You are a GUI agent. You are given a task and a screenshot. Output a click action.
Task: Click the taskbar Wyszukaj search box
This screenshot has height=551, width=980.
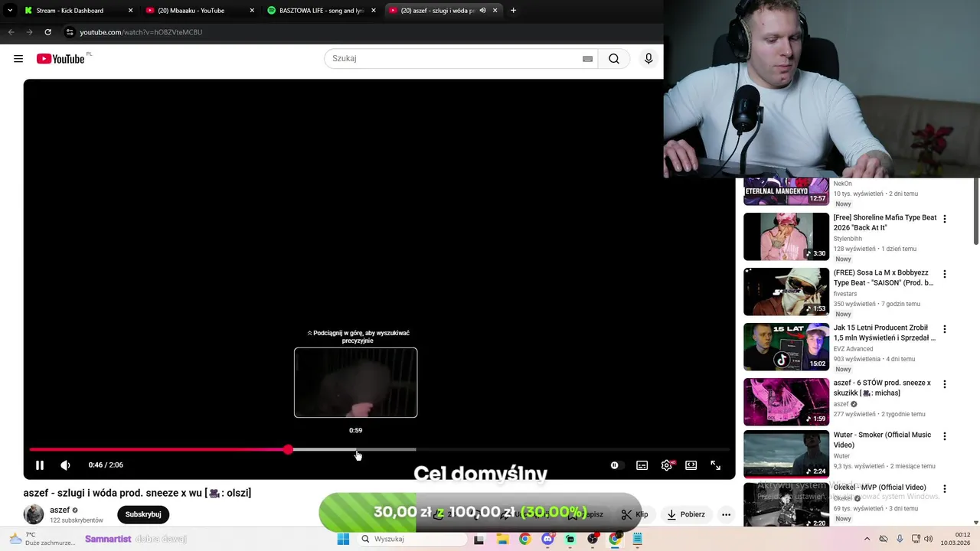pyautogui.click(x=412, y=539)
